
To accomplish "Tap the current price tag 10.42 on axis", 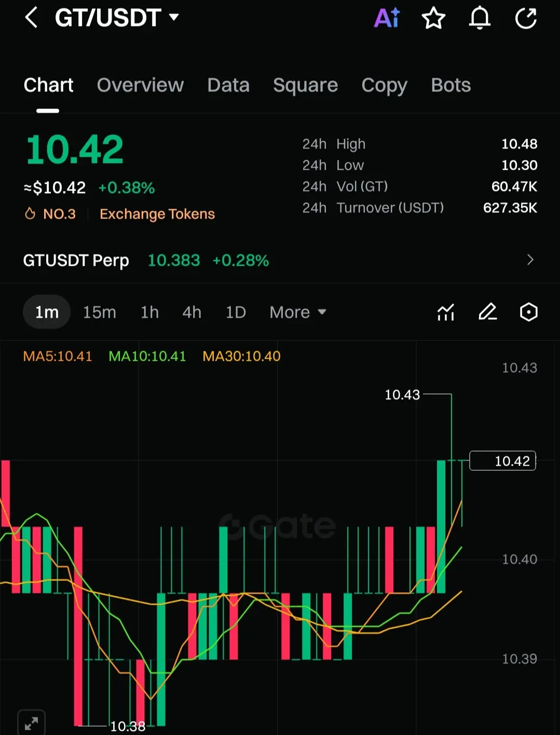I will 502,461.
